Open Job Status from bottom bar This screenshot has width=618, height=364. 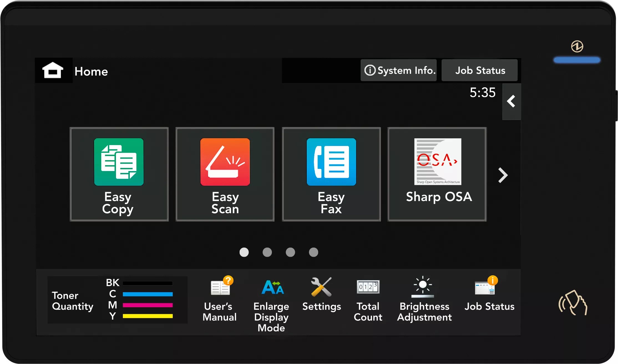(x=489, y=295)
